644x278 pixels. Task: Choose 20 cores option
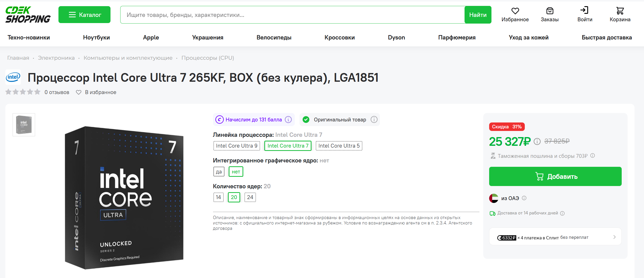[234, 197]
